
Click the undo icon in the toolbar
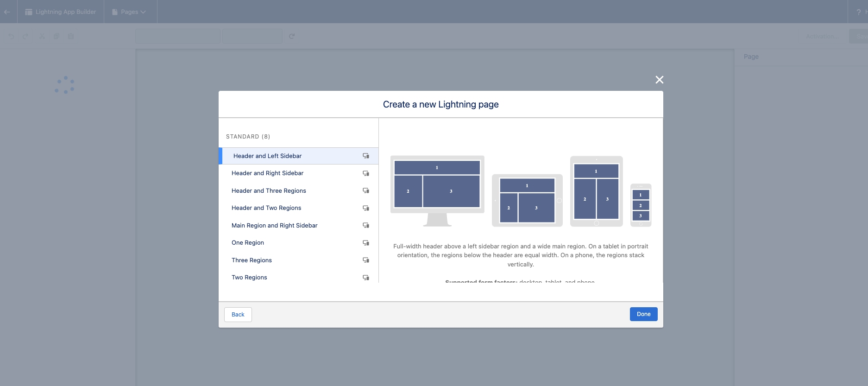[11, 36]
